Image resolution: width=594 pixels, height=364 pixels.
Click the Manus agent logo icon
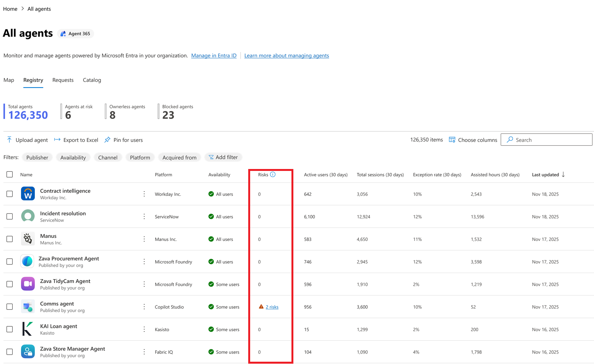point(28,239)
